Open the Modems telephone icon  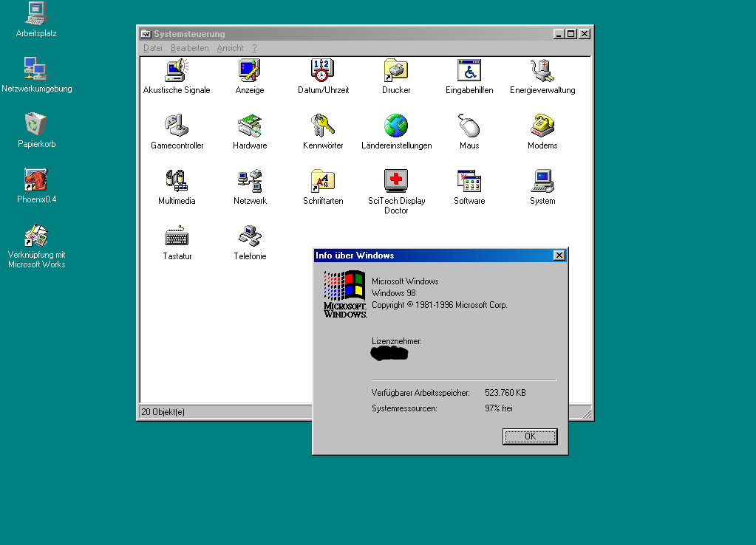(542, 126)
